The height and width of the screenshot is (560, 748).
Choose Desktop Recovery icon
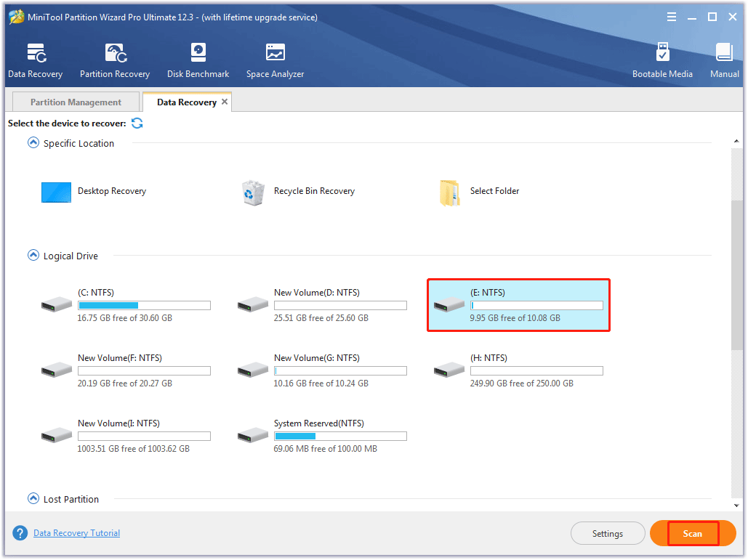tap(56, 192)
